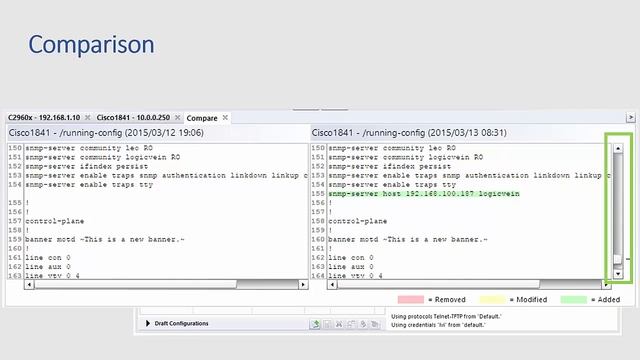This screenshot has height=360, width=640.
Task: Click the green arrow icon in Draft Configurations toolbar
Action: (x=315, y=324)
